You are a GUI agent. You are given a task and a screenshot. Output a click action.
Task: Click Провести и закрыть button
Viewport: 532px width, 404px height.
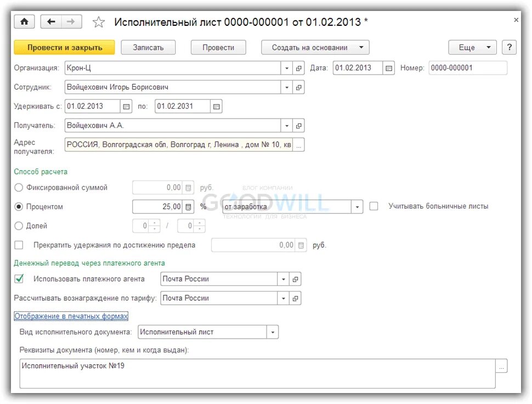65,47
